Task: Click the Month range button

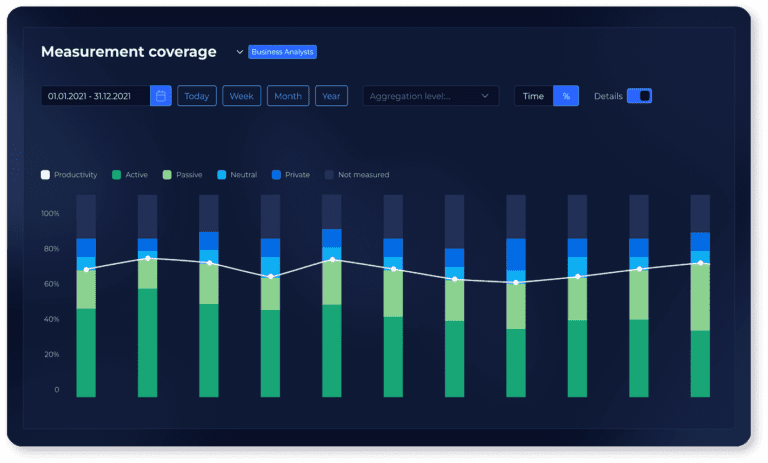Action: 288,96
